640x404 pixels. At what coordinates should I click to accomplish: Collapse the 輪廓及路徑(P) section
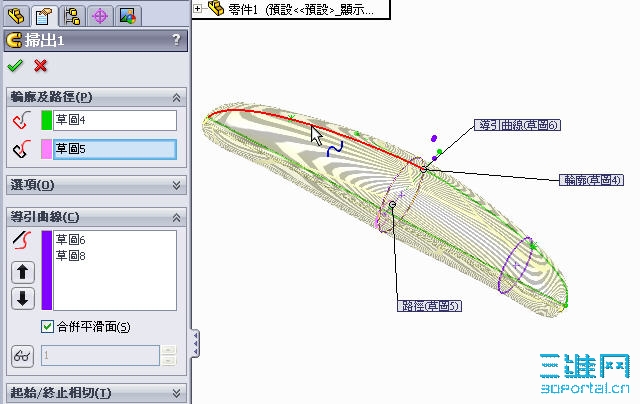click(x=176, y=98)
